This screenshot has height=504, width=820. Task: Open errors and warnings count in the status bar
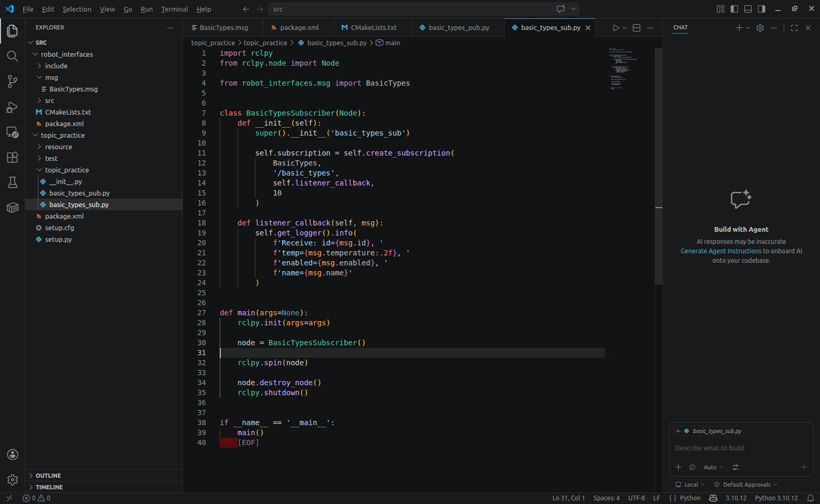pyautogui.click(x=36, y=498)
